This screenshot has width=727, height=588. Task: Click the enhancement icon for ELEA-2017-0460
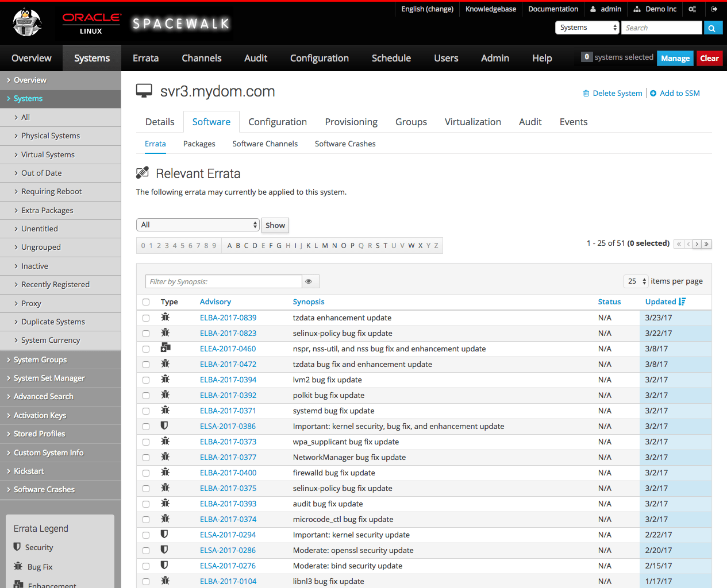click(166, 347)
